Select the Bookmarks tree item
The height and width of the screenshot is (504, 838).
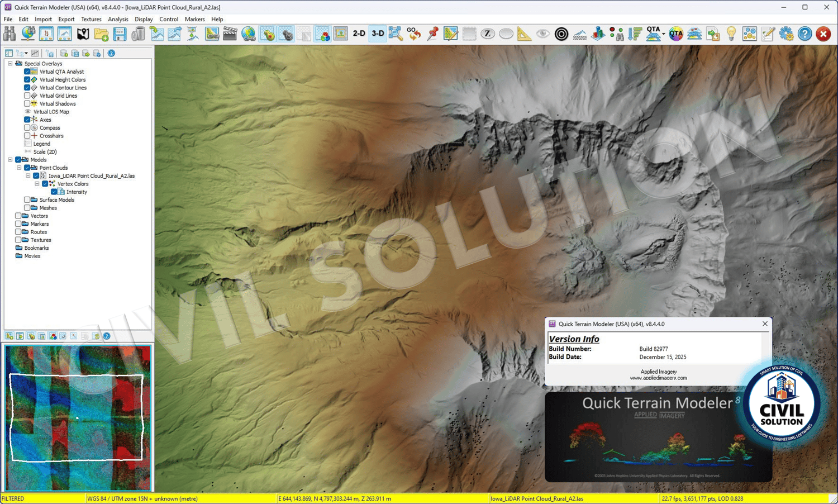(x=36, y=248)
